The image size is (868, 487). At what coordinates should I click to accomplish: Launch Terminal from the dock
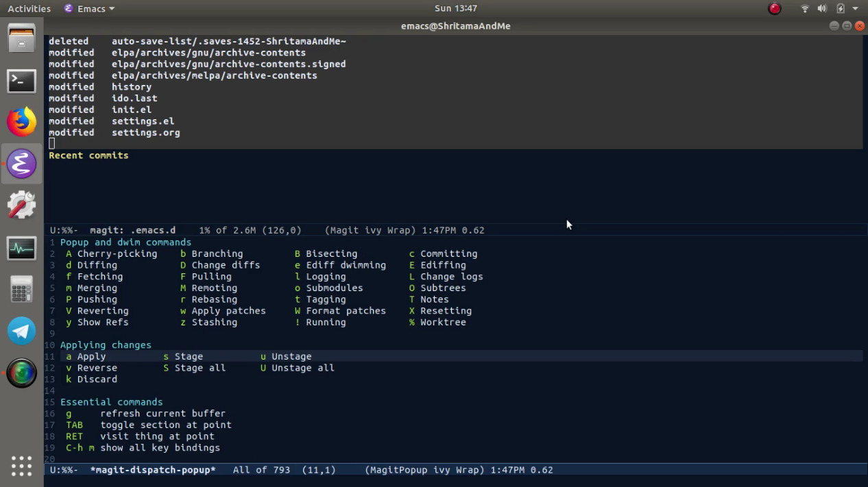[21, 81]
